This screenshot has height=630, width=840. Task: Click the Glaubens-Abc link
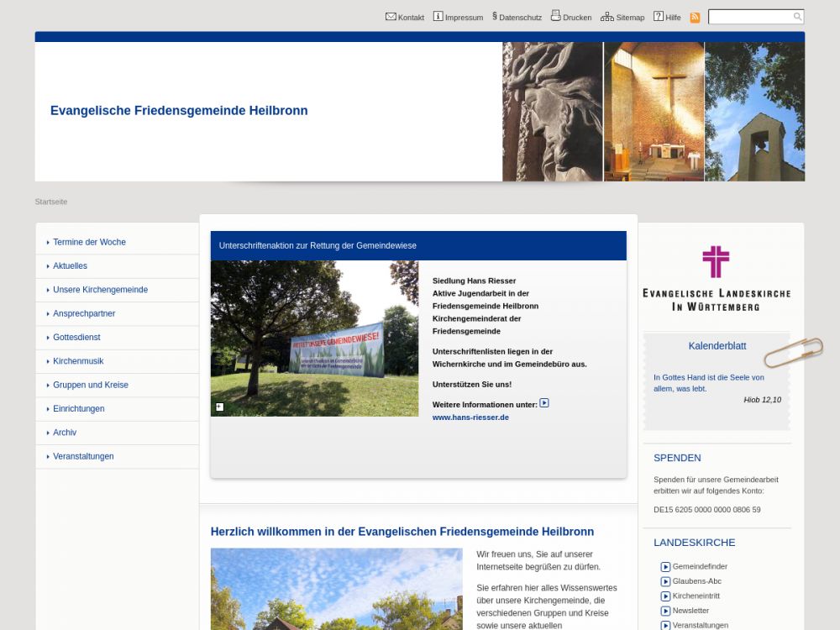point(696,581)
